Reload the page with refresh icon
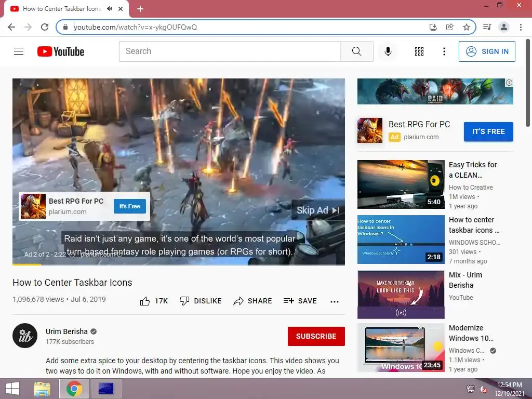The height and width of the screenshot is (399, 532). (x=45, y=27)
